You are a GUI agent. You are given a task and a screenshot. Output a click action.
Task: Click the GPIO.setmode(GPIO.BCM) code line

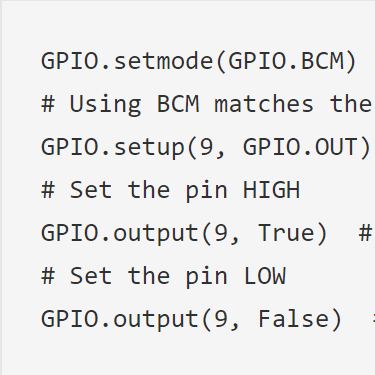199,61
